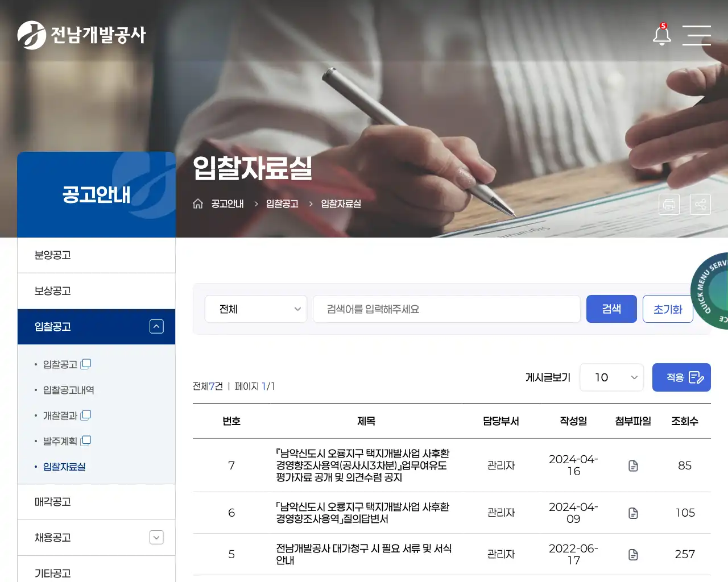Select 입찰공고내역 submenu item
The image size is (728, 582).
68,390
